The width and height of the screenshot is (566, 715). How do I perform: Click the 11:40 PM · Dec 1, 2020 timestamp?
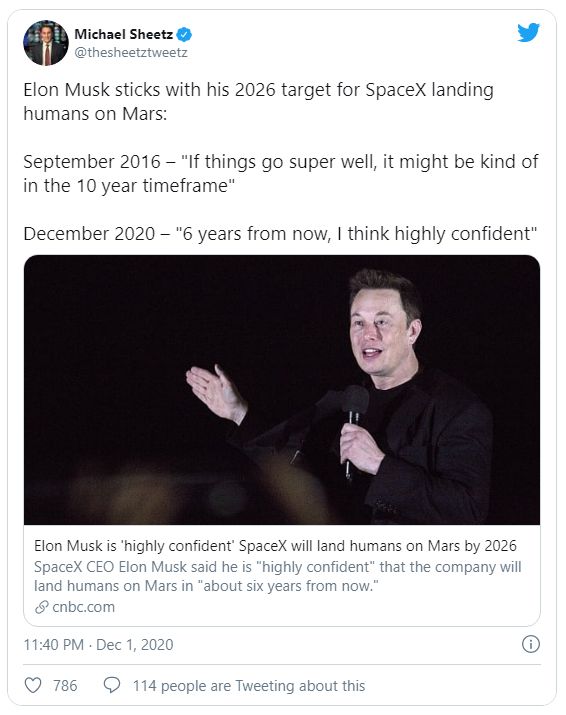pyautogui.click(x=99, y=644)
